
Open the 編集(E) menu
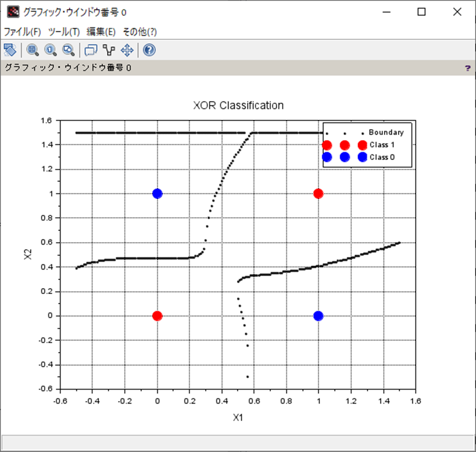pos(101,31)
